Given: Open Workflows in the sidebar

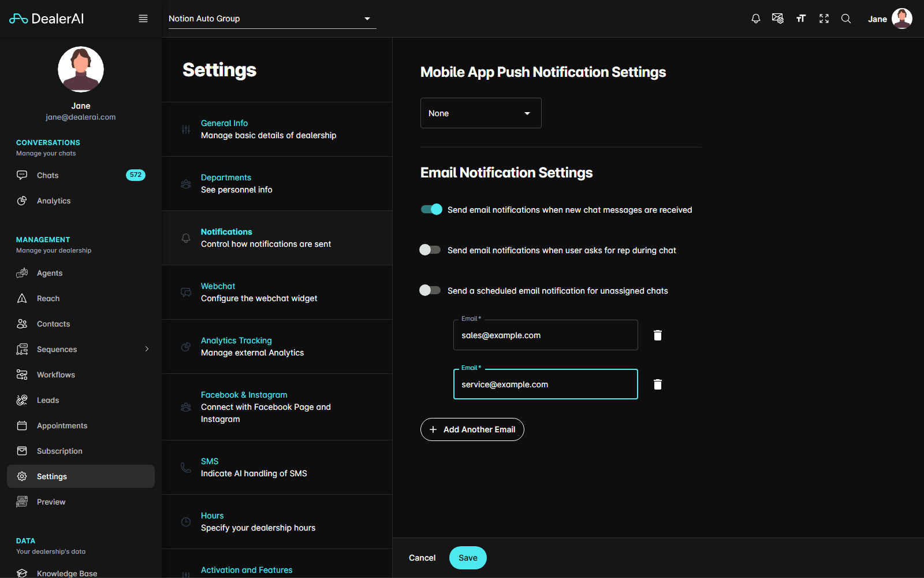Looking at the screenshot, I should click(x=81, y=375).
